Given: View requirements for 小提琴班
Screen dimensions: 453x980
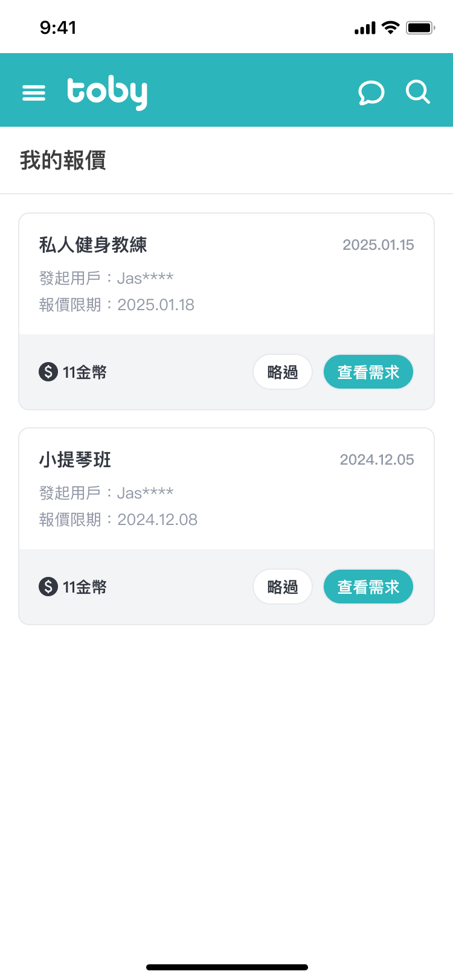Looking at the screenshot, I should 368,587.
